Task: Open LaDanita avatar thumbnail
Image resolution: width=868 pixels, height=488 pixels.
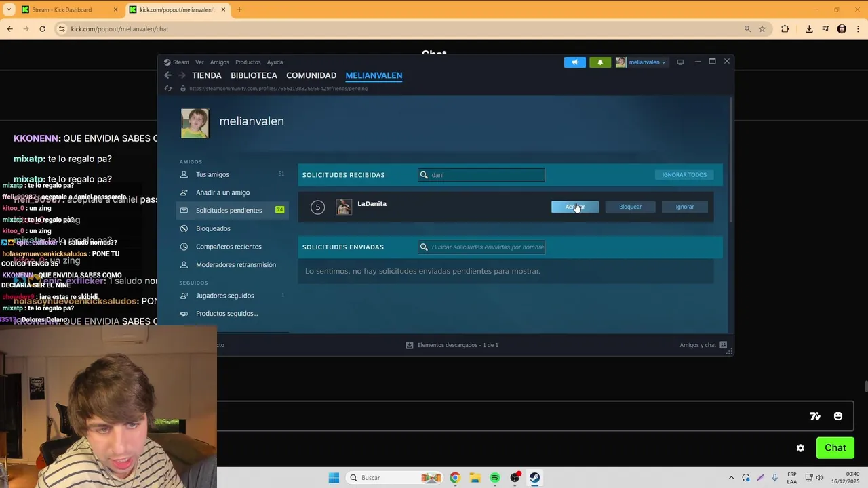Action: coord(344,207)
